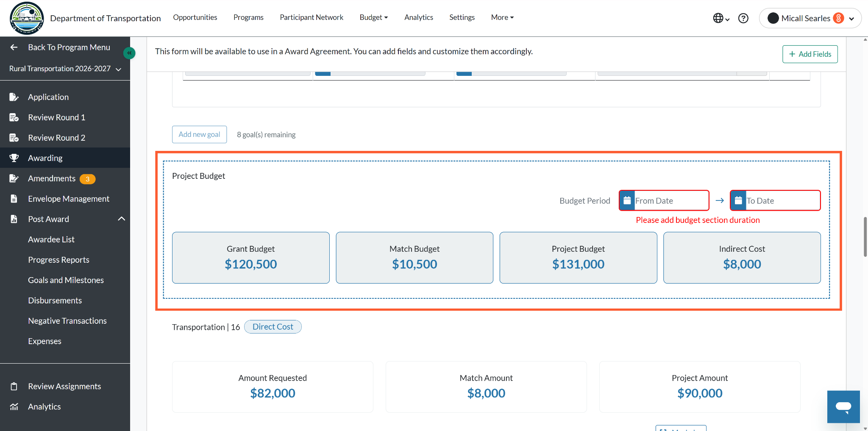Viewport: 868px width, 431px height.
Task: Click the page vertical scrollbar thumb
Action: 865,237
